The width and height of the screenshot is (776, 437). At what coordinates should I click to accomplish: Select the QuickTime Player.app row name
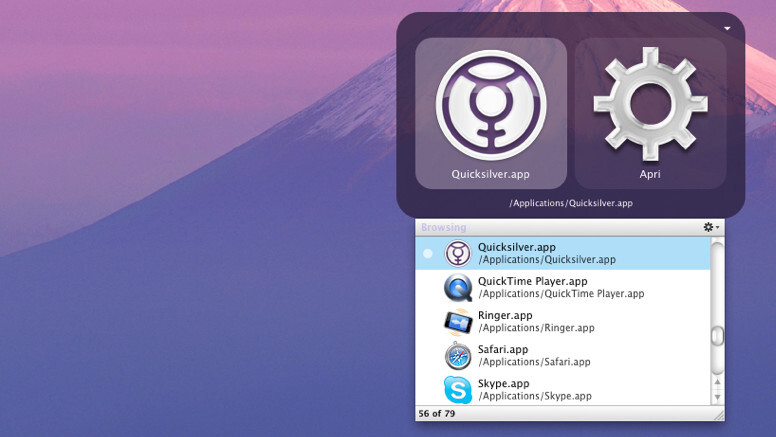[533, 281]
